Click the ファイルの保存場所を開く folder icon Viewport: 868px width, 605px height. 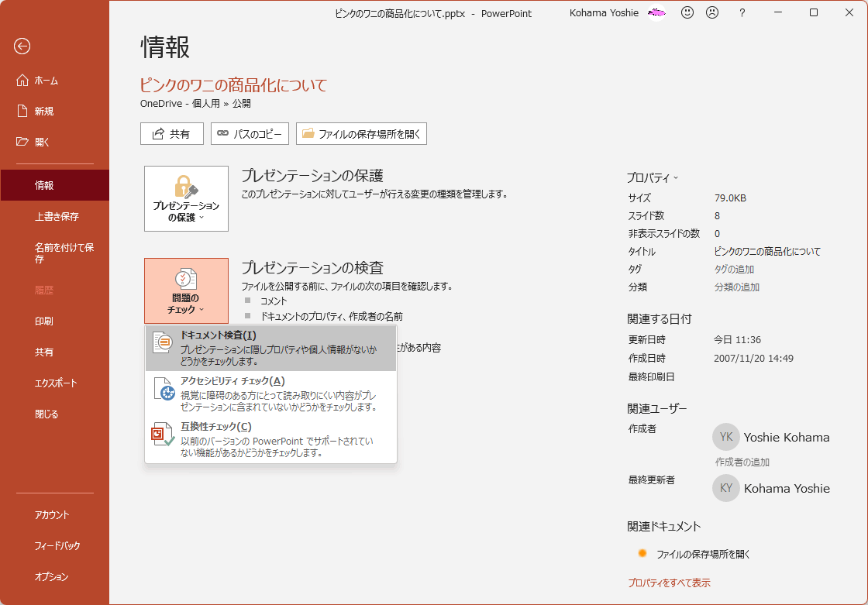tap(308, 133)
